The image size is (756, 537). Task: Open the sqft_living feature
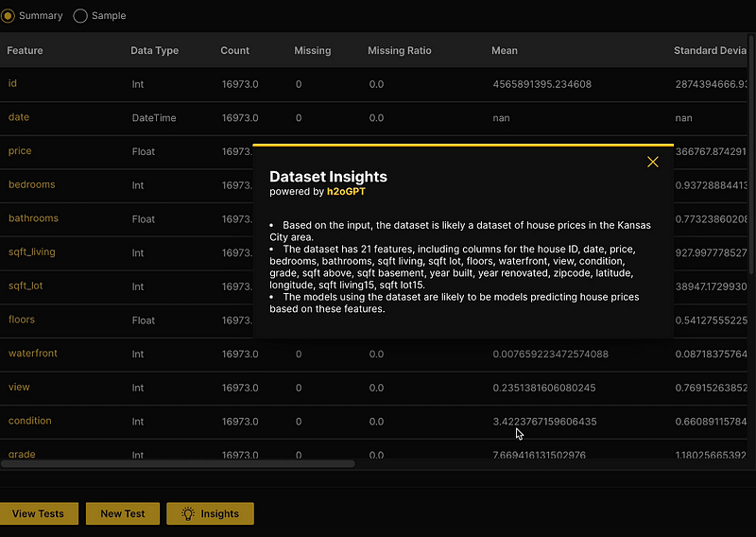[x=32, y=252]
